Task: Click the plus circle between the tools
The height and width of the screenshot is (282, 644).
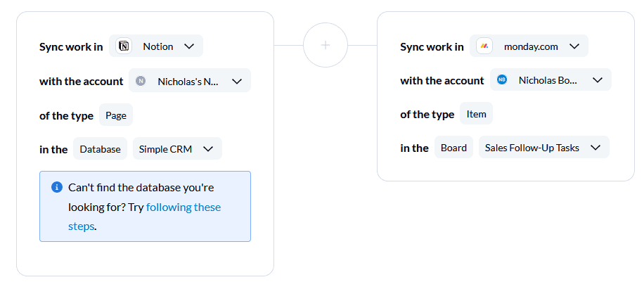Action: (x=326, y=45)
